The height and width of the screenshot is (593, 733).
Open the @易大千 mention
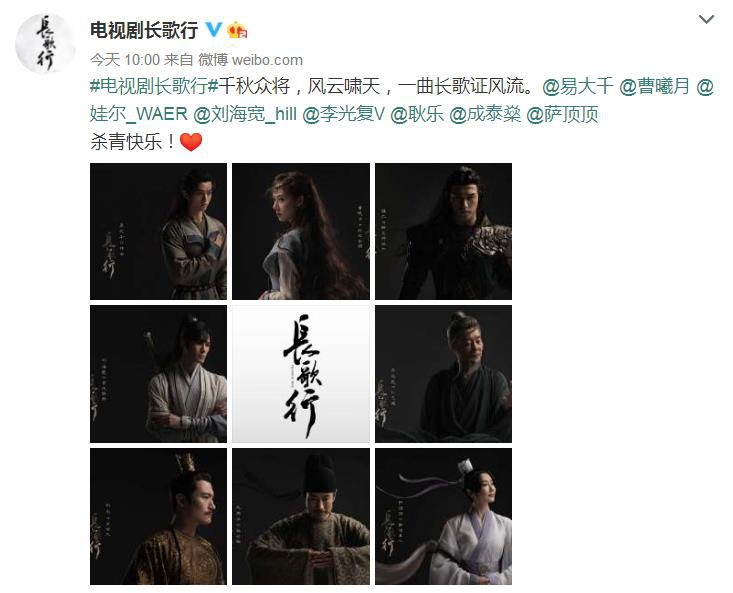[x=578, y=86]
